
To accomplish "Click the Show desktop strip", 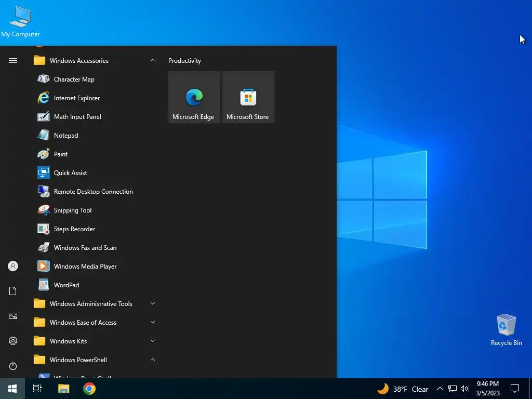I will (530, 389).
